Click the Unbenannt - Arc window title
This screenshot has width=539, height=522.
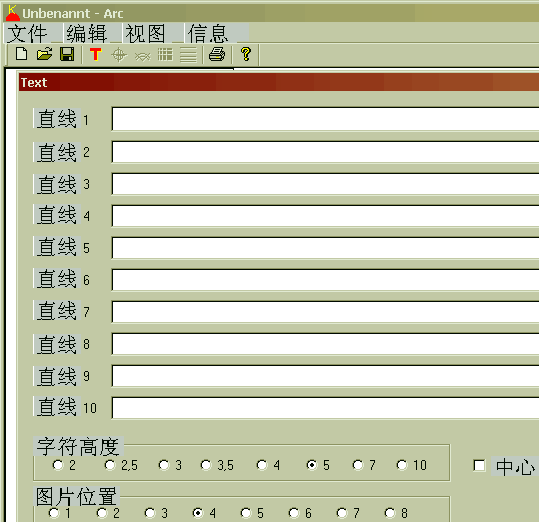click(x=73, y=13)
